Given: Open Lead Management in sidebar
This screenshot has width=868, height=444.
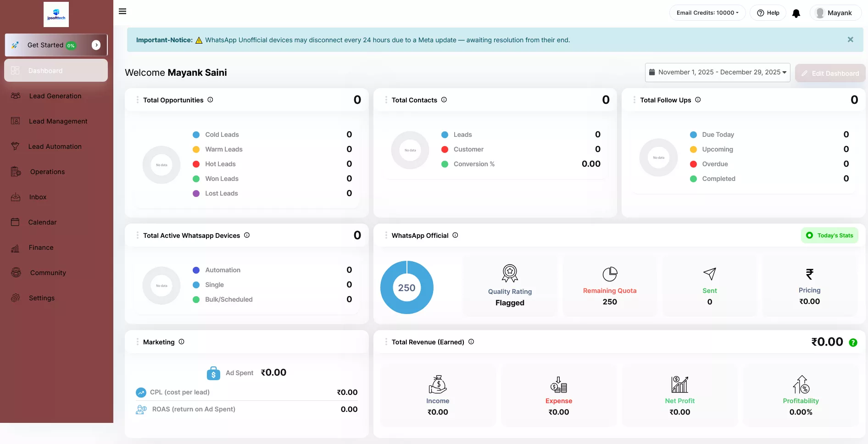Looking at the screenshot, I should 58,121.
